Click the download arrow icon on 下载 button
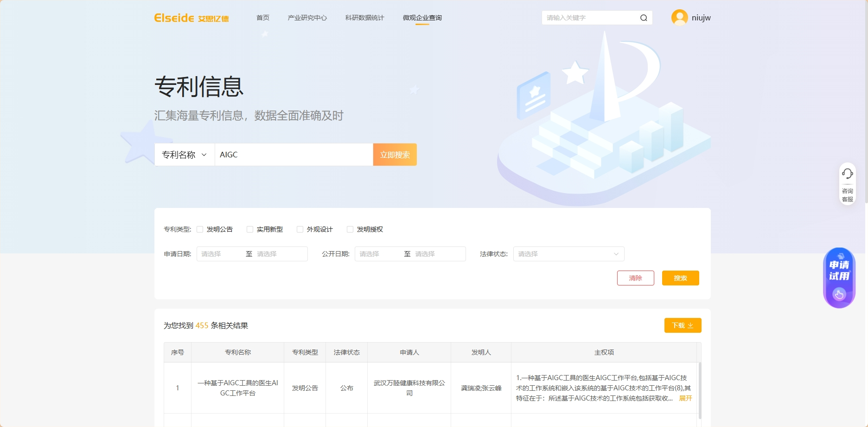Viewport: 868px width, 427px height. click(690, 325)
